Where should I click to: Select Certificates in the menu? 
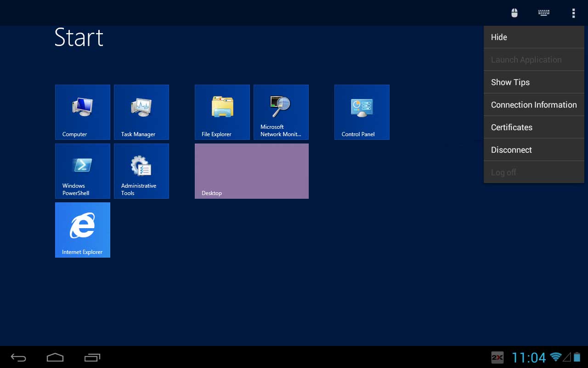534,127
